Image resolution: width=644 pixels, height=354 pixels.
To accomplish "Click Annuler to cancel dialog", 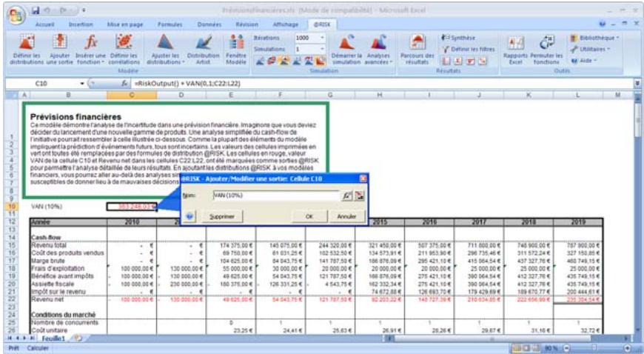I will click(346, 216).
